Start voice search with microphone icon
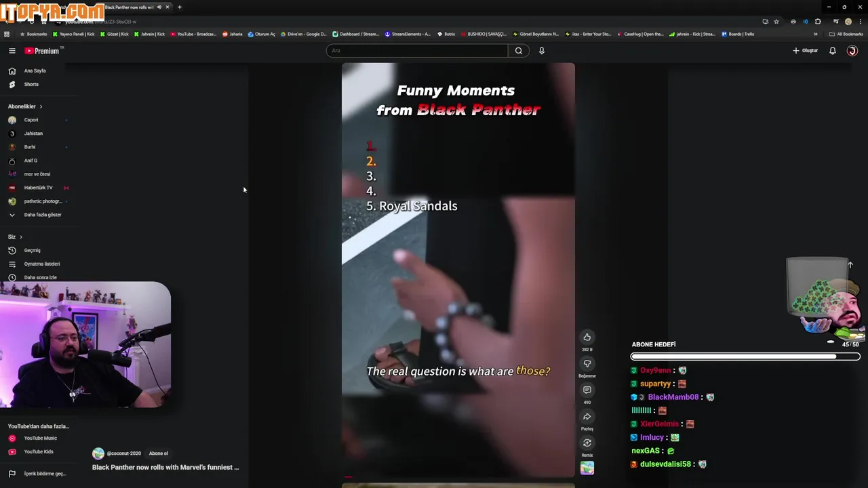The image size is (868, 488). (x=541, y=51)
